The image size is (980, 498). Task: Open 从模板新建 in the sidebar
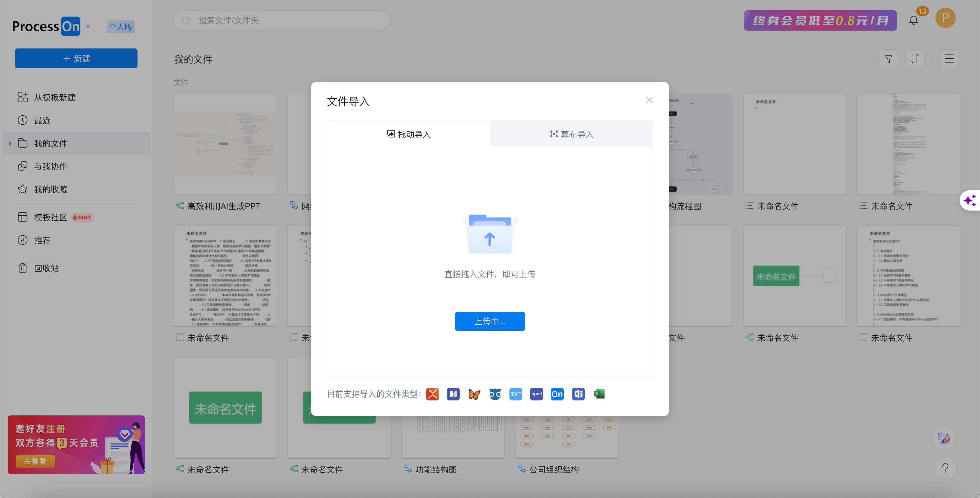tap(76, 97)
